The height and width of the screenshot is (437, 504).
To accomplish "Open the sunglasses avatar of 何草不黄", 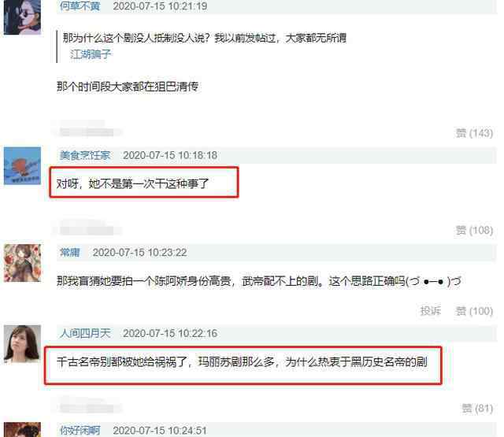I will click(22, 17).
